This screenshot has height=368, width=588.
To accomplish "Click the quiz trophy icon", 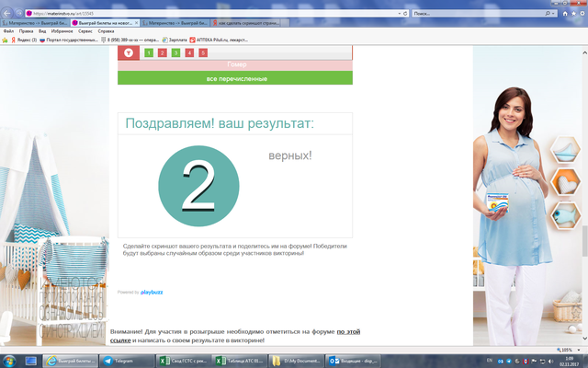I will click(x=129, y=52).
